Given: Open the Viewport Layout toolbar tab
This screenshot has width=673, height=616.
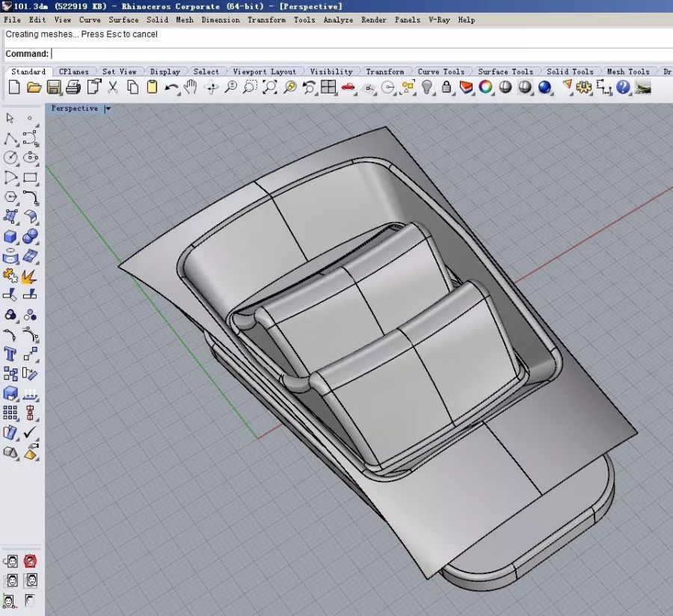Looking at the screenshot, I should pyautogui.click(x=264, y=72).
